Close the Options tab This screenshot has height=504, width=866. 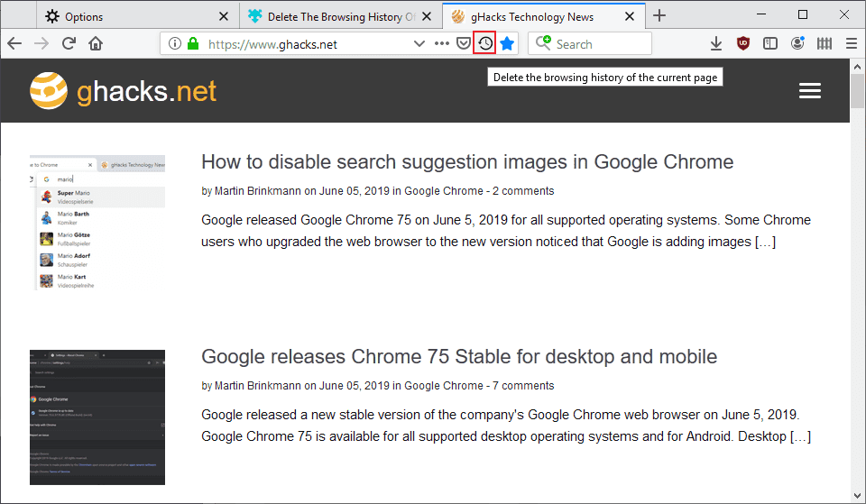click(224, 16)
